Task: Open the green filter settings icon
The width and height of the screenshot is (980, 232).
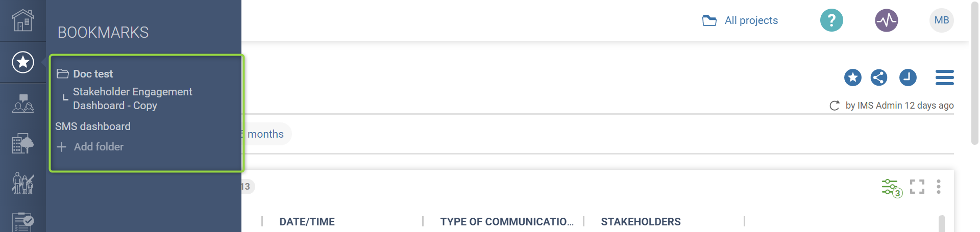Action: [x=891, y=187]
